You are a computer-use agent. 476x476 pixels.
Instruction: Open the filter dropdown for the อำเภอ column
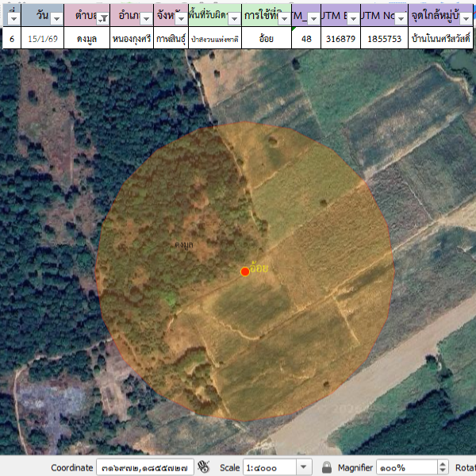(145, 18)
